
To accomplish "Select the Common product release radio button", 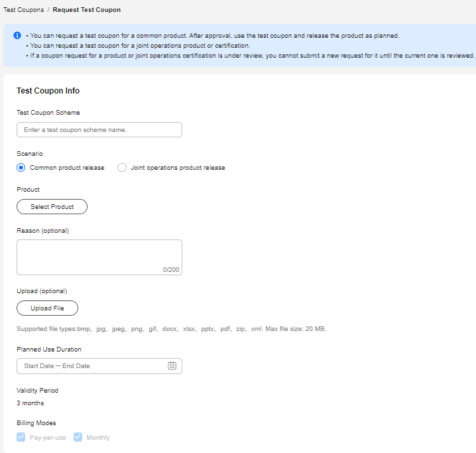I will tap(21, 168).
